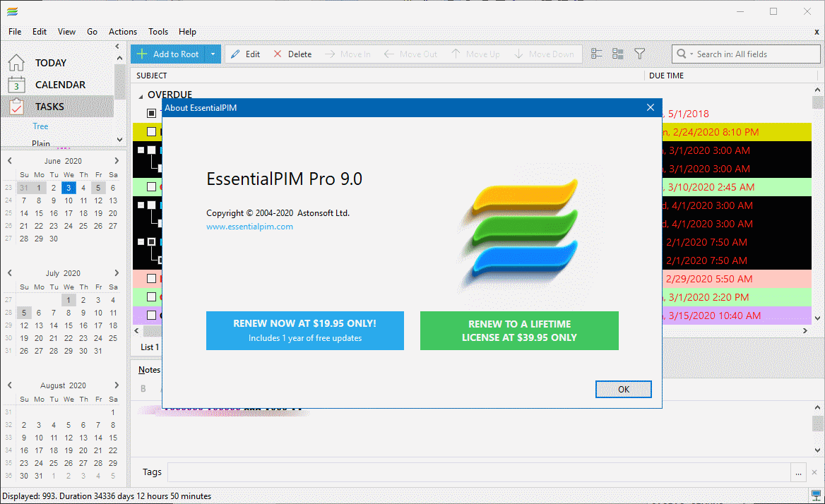Screen dimensions: 825x504
Task: Open the Actions menu
Action: (123, 32)
